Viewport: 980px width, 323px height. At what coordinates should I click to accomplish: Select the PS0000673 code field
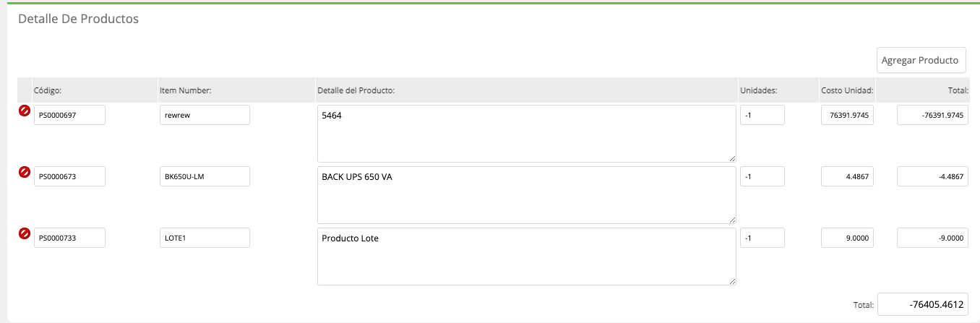pyautogui.click(x=69, y=176)
